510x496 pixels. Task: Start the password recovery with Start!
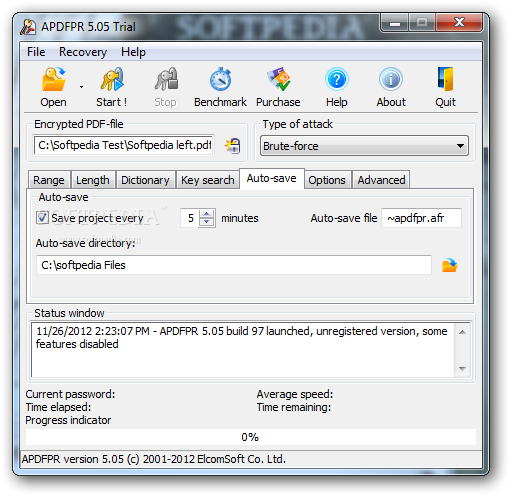click(x=112, y=87)
